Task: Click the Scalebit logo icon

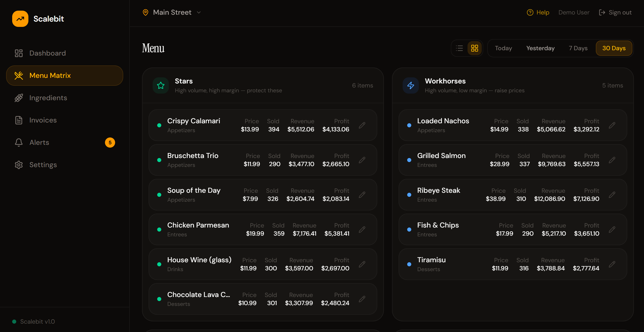Action: click(x=20, y=19)
